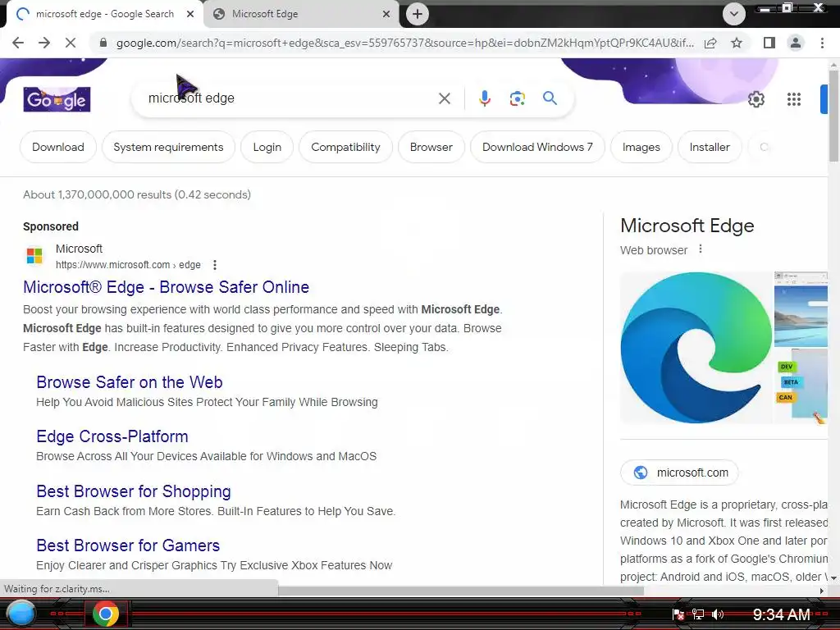
Task: Open a new tab
Action: coord(418,14)
